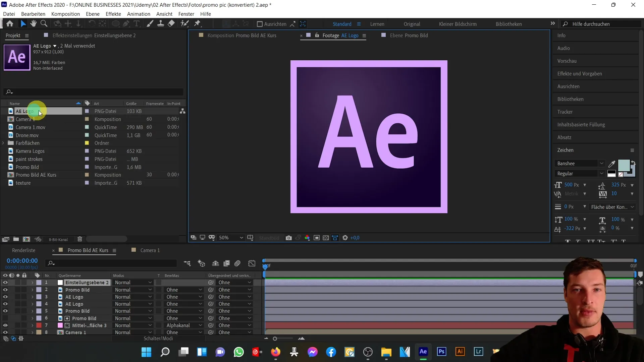Click the text fill color swatch
Viewport: 644px width, 362px height.
[x=624, y=166]
